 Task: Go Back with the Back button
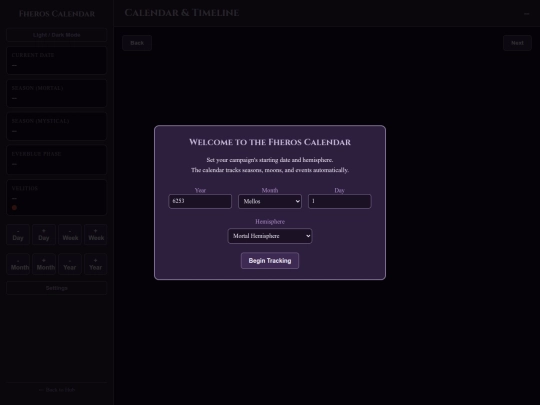point(137,43)
